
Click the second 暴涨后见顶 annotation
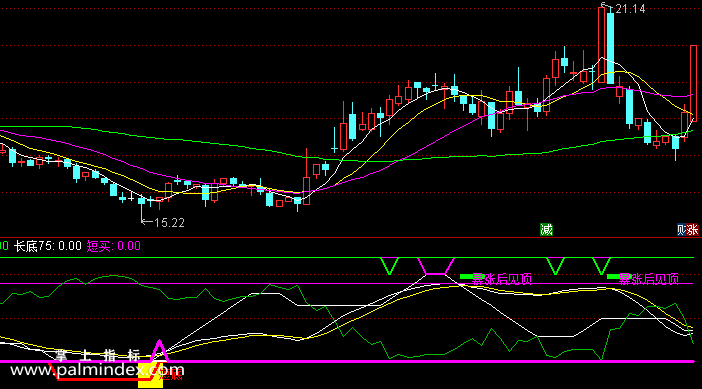click(x=649, y=279)
